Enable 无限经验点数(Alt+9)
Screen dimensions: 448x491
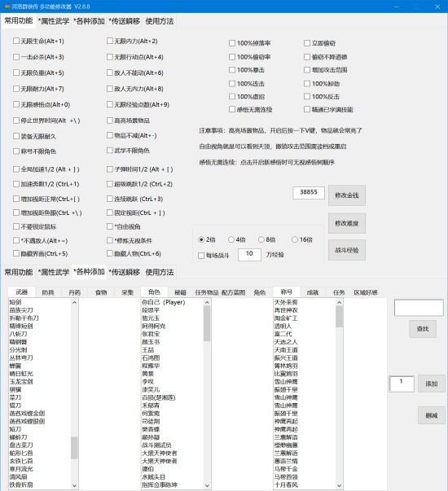coord(110,104)
